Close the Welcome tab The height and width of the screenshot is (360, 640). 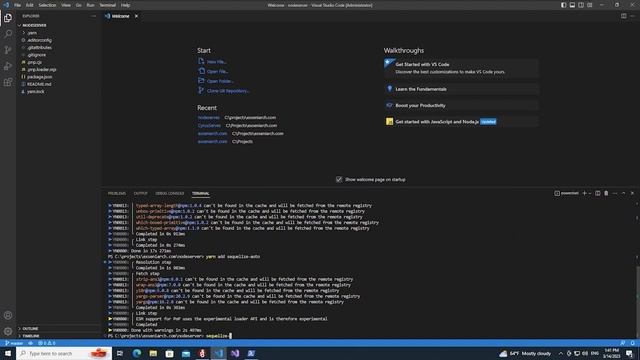[x=136, y=16]
